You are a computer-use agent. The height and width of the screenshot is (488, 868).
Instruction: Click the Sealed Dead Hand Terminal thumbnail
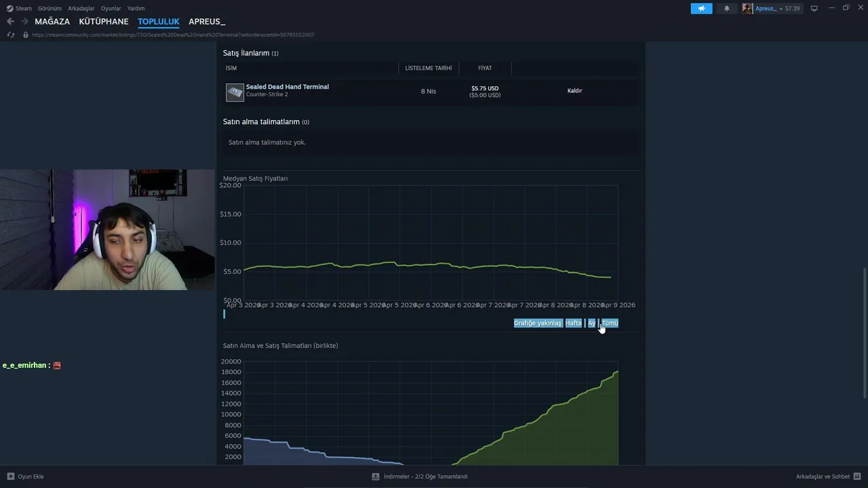coord(235,92)
